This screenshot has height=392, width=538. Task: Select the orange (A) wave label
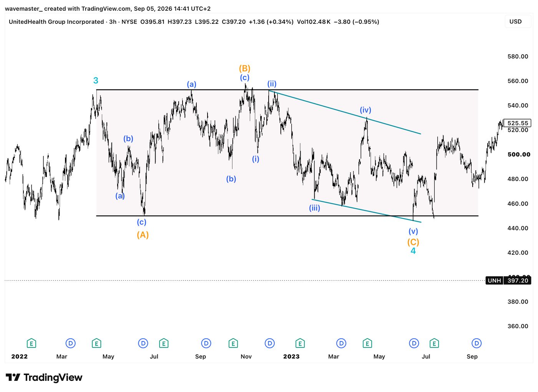tap(143, 235)
